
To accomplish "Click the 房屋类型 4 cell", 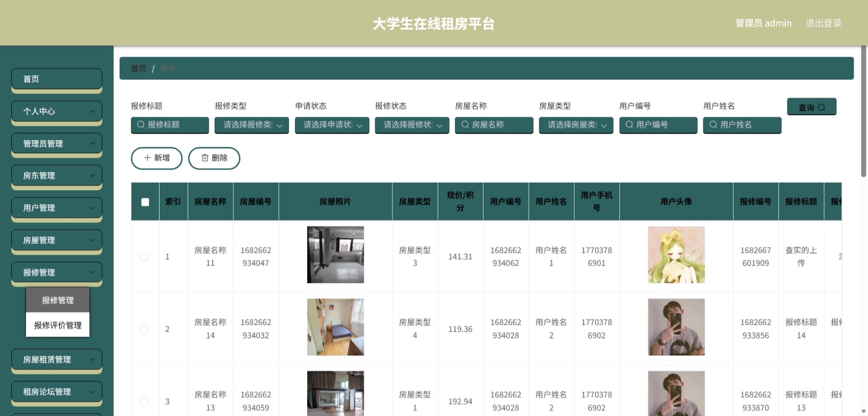I will point(415,329).
